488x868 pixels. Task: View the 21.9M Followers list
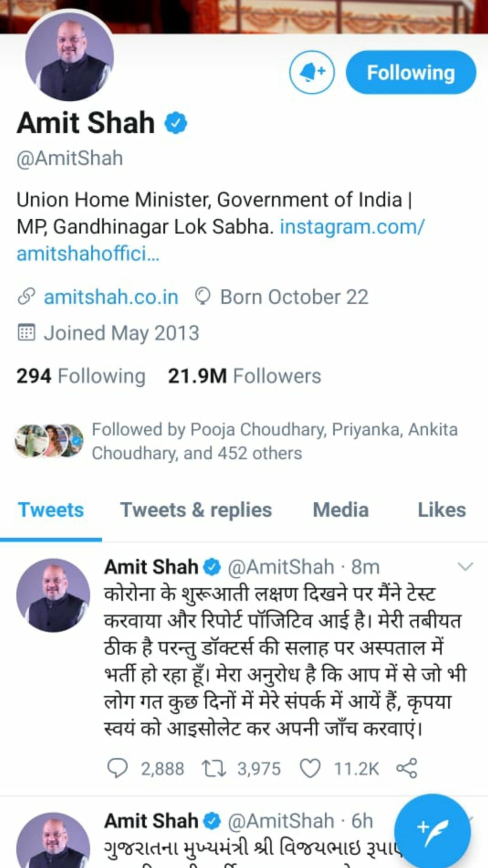244,376
